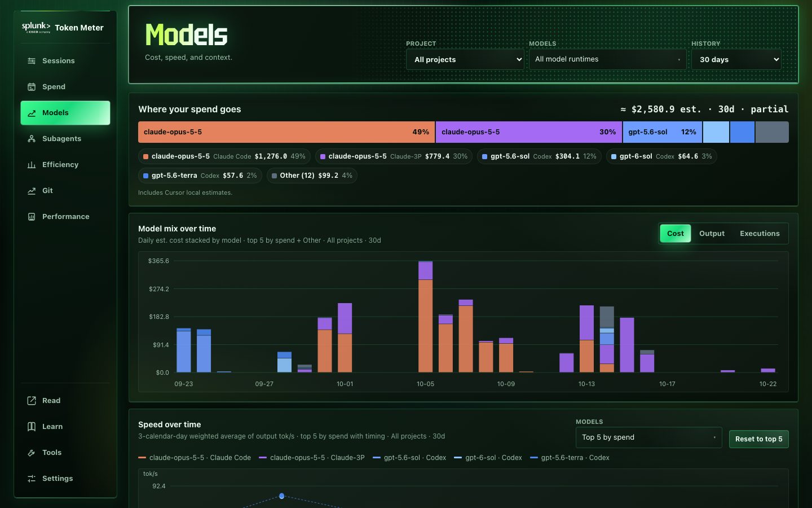Screen dimensions: 812x508
Task: Open the All model runtimes dropdown
Action: [x=607, y=59]
